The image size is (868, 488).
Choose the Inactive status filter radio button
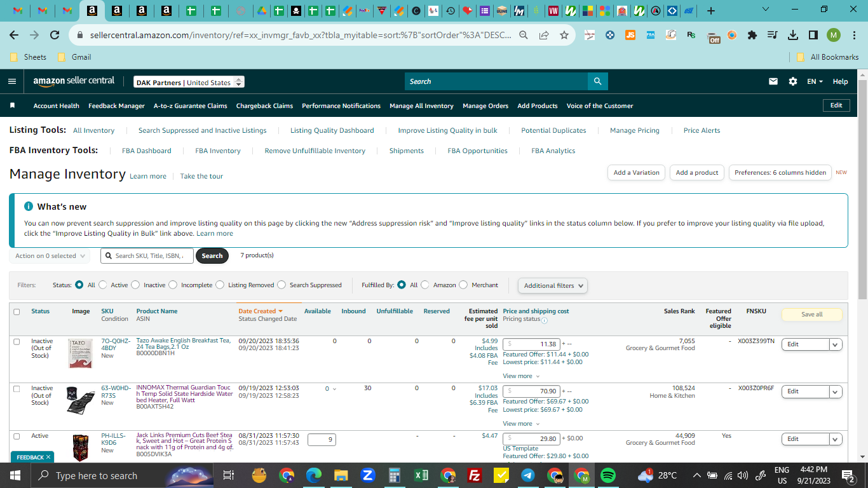coord(135,285)
